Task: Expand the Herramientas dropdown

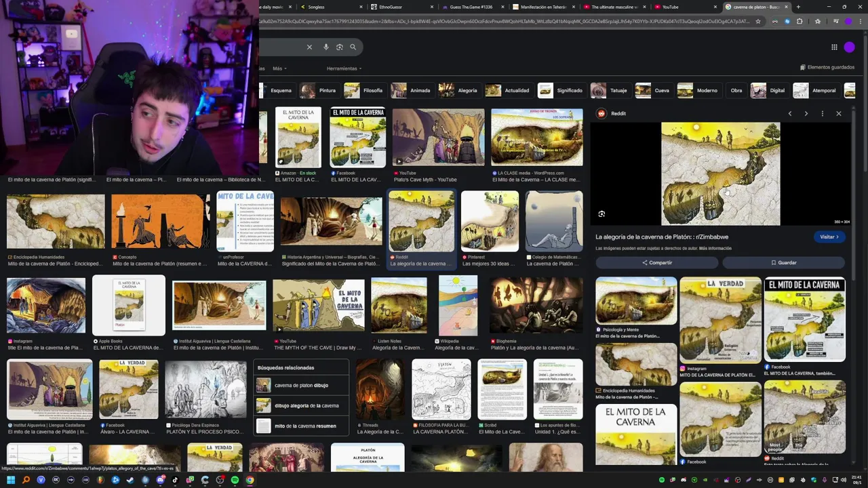Action: point(344,68)
